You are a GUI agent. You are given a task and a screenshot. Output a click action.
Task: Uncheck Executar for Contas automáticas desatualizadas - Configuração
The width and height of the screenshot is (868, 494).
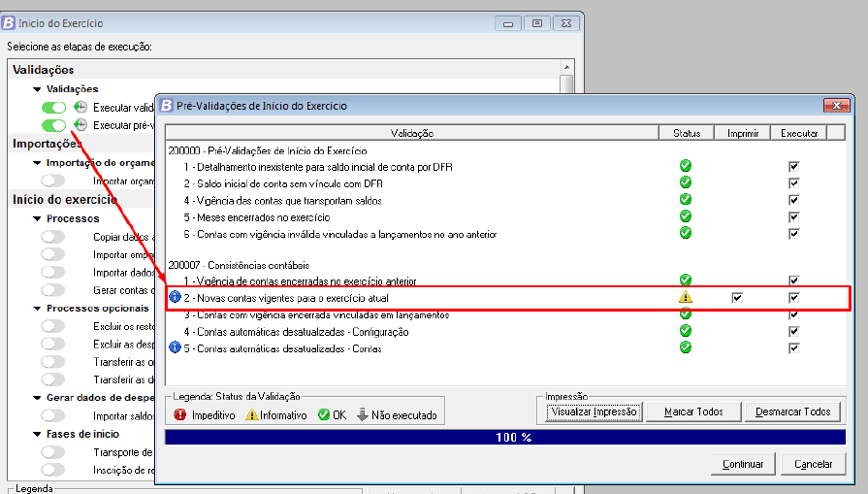794,331
